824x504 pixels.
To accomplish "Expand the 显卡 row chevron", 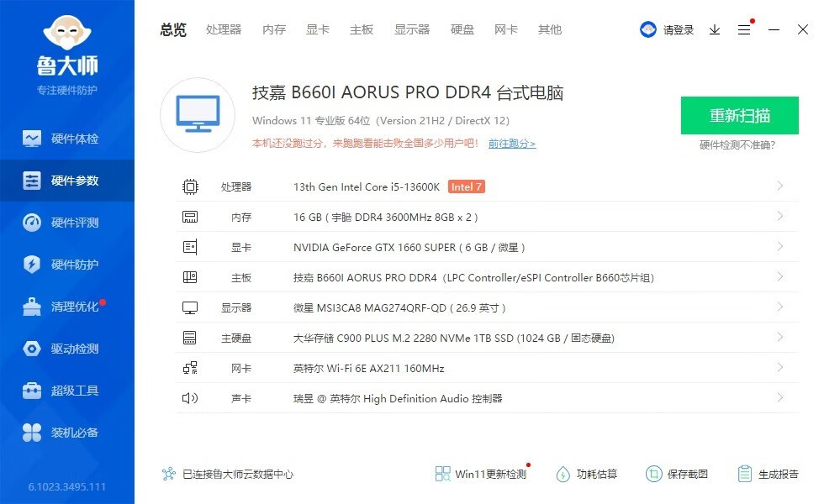I will point(780,246).
